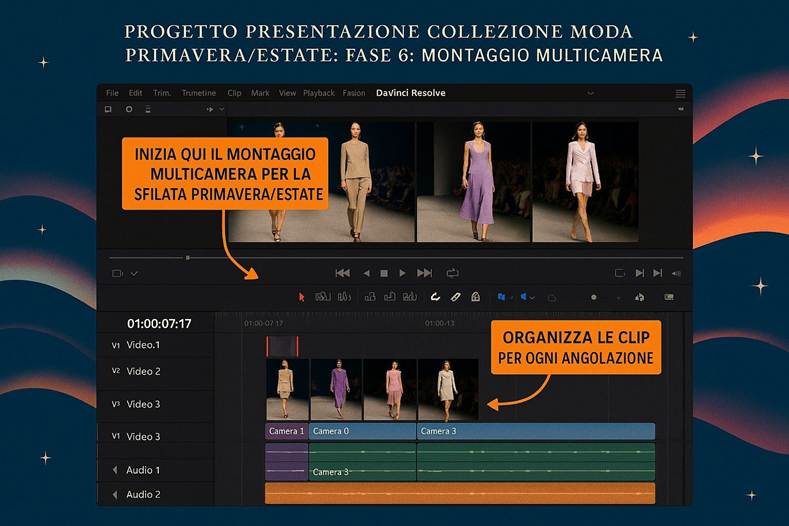The height and width of the screenshot is (526, 789).
Task: Select the red arrow Selection tool
Action: [301, 297]
